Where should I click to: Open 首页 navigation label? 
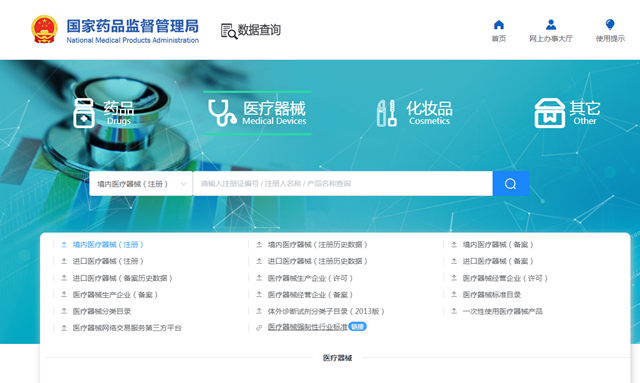(499, 39)
